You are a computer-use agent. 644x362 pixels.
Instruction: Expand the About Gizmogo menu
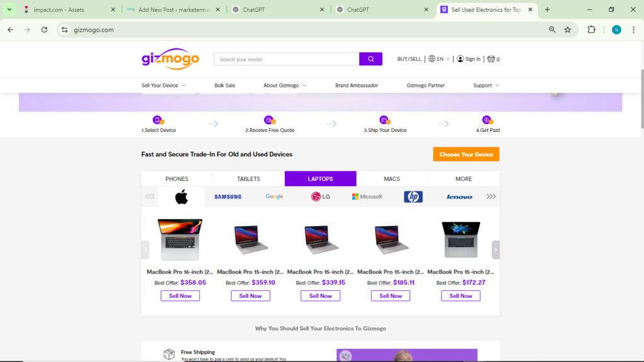(x=285, y=85)
